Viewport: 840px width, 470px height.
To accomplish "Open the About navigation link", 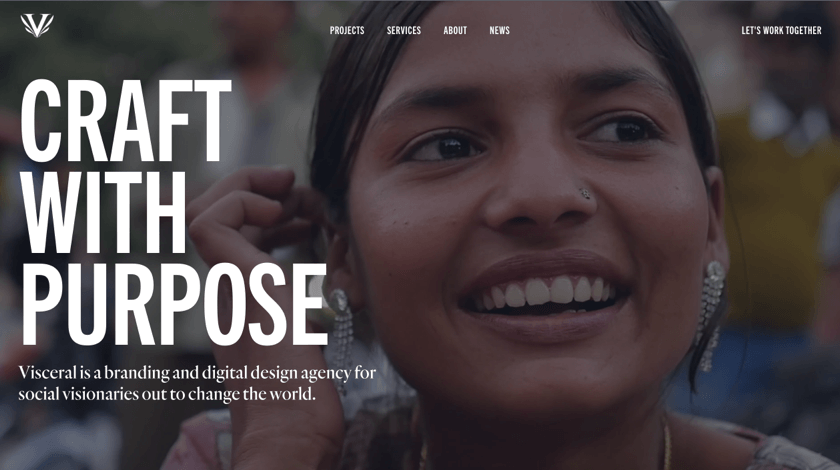I will [455, 31].
